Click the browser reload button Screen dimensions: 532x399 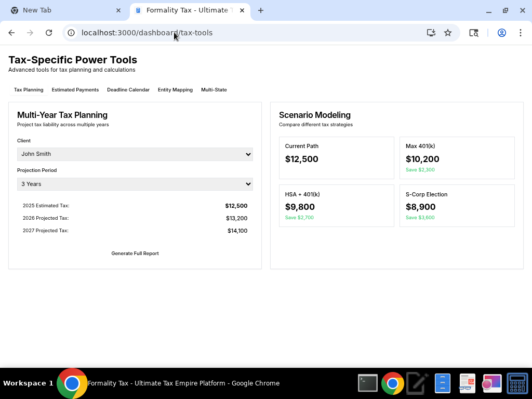pos(49,33)
